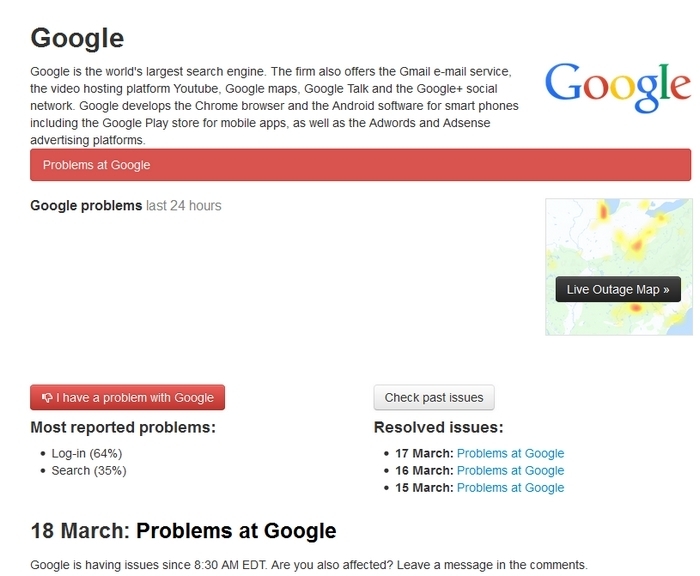
Task: Click the Check past issues button
Action: coord(434,397)
